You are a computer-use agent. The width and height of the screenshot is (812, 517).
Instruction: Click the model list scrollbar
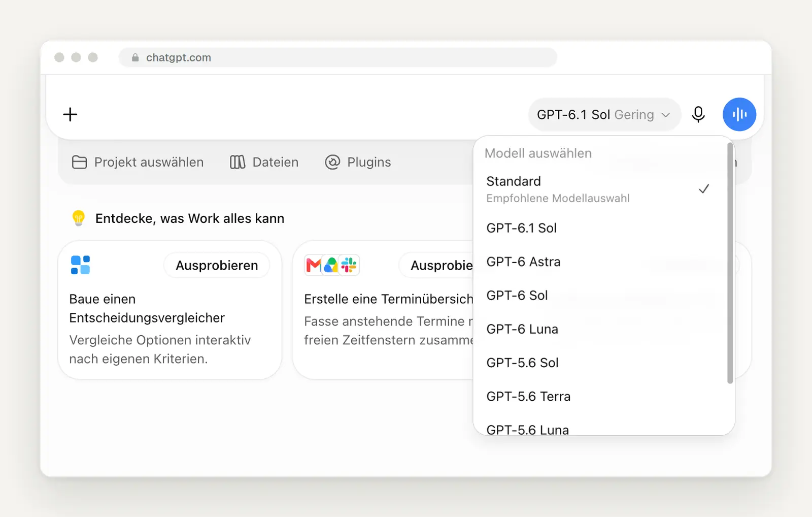pyautogui.click(x=730, y=263)
